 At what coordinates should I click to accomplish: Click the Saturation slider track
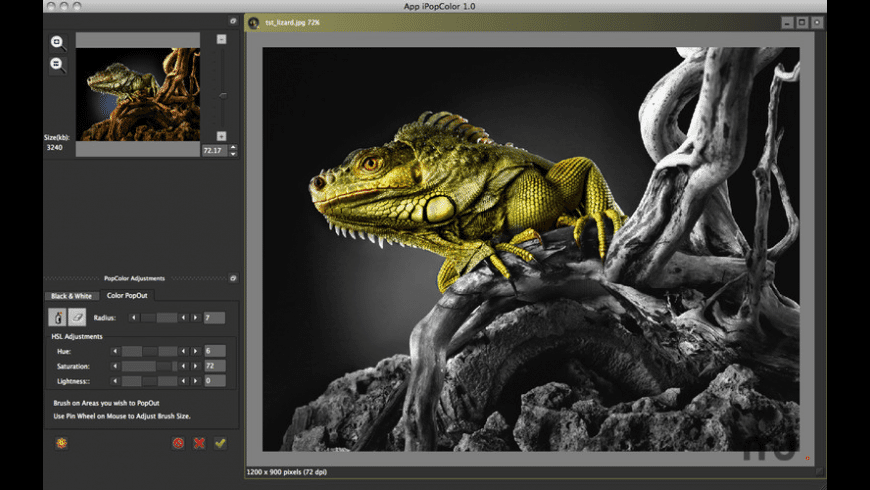pos(149,366)
